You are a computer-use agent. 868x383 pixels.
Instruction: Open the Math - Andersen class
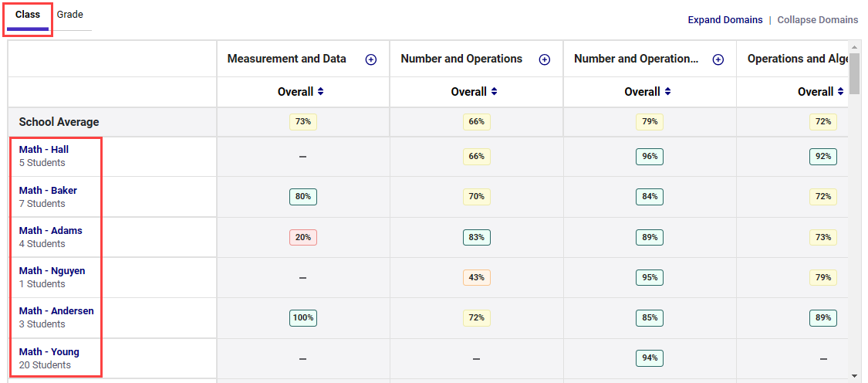(x=56, y=311)
